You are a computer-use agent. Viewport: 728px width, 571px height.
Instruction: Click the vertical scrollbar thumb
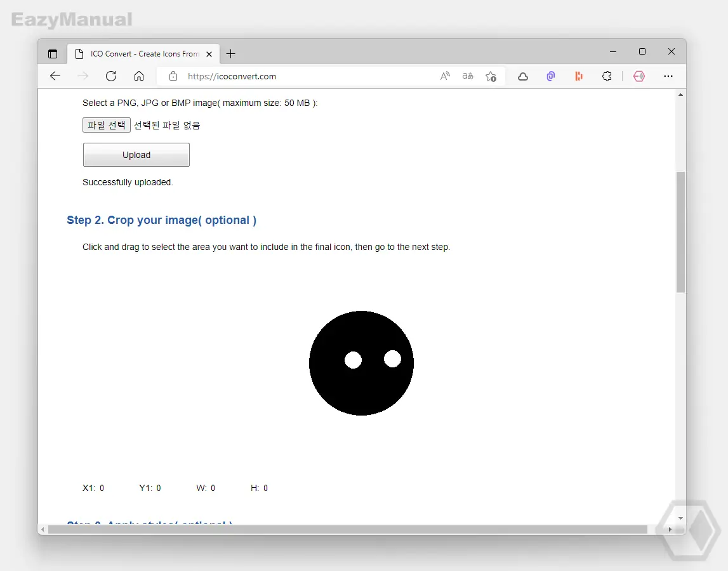pos(680,232)
